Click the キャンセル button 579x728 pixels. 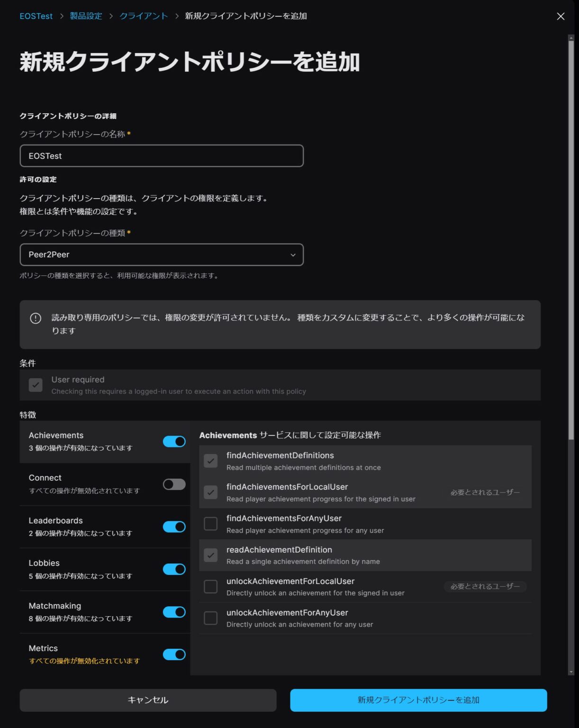[x=147, y=700]
